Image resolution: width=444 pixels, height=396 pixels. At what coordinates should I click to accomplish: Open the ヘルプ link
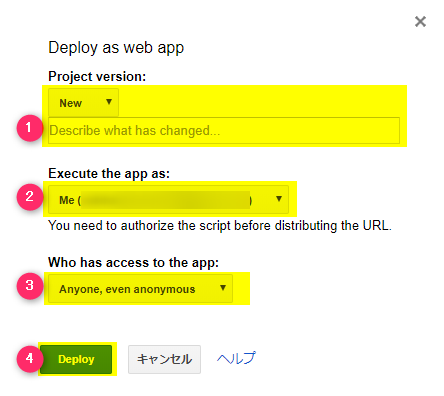[x=236, y=358]
